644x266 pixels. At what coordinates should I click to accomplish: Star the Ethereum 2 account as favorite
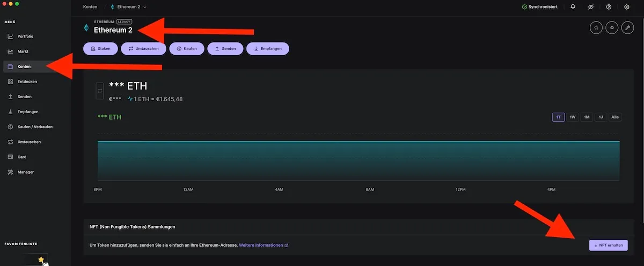[596, 28]
